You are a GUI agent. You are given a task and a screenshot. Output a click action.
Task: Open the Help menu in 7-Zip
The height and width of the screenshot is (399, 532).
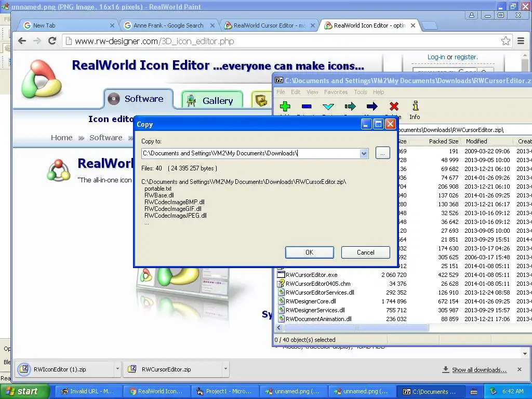[378, 92]
